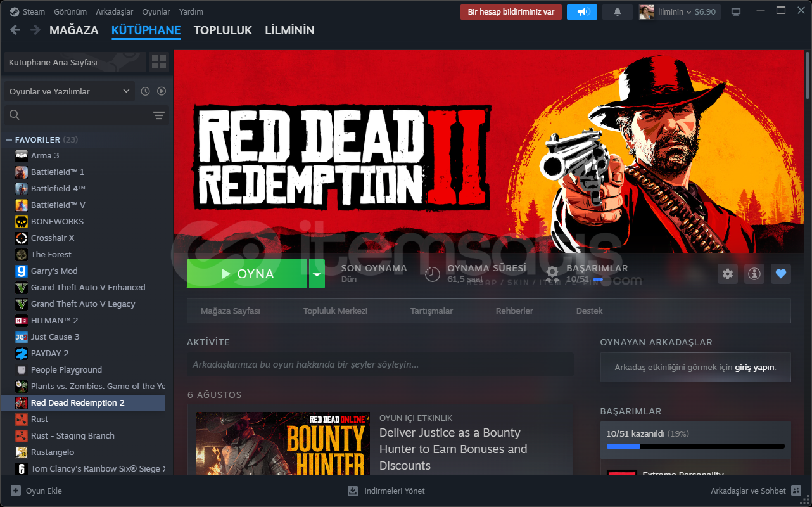Screen dimensions: 812x507
Task: Click the library search field
Action: point(87,115)
